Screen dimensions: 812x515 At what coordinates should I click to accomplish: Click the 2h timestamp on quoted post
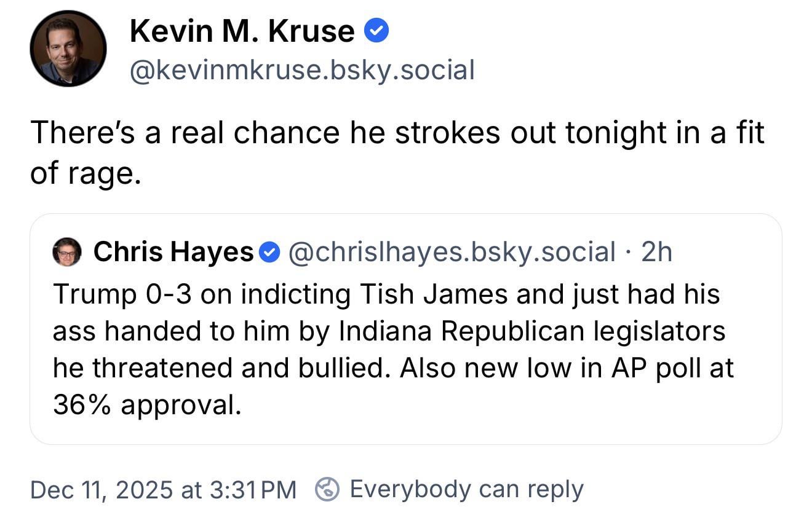coord(656,252)
